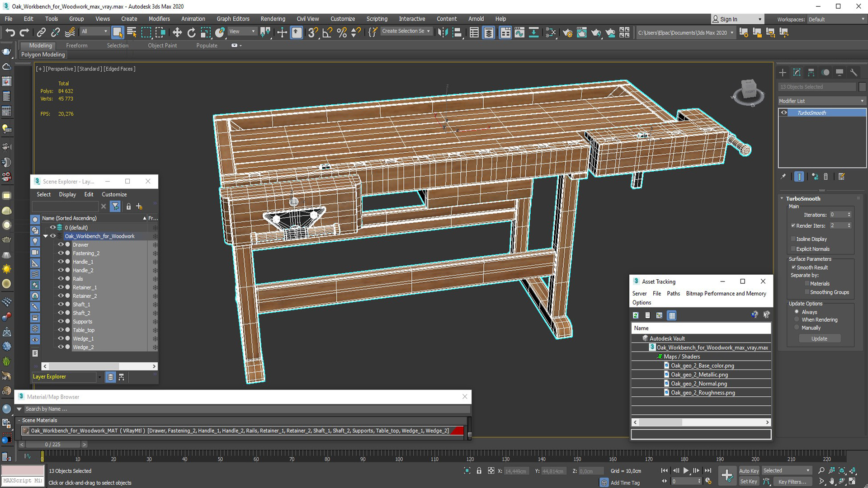The image size is (868, 488).
Task: Hide the Table_top object with eye icon
Action: tap(61, 330)
